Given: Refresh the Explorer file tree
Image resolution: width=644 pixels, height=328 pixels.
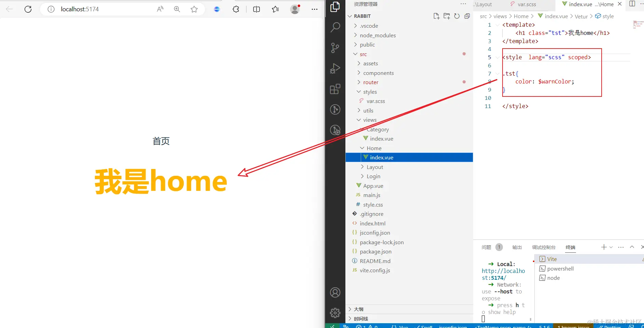Looking at the screenshot, I should coord(457,16).
